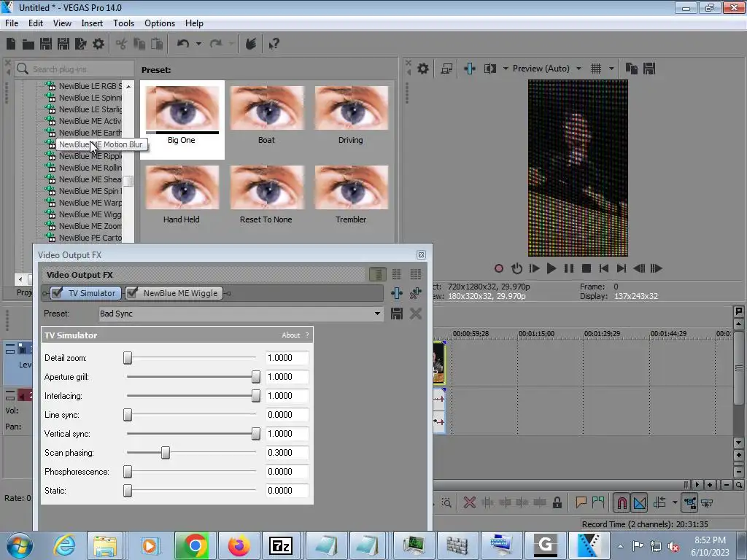747x560 pixels.
Task: Click Plug-In Chain icon in Video Output FX
Action: 397,293
